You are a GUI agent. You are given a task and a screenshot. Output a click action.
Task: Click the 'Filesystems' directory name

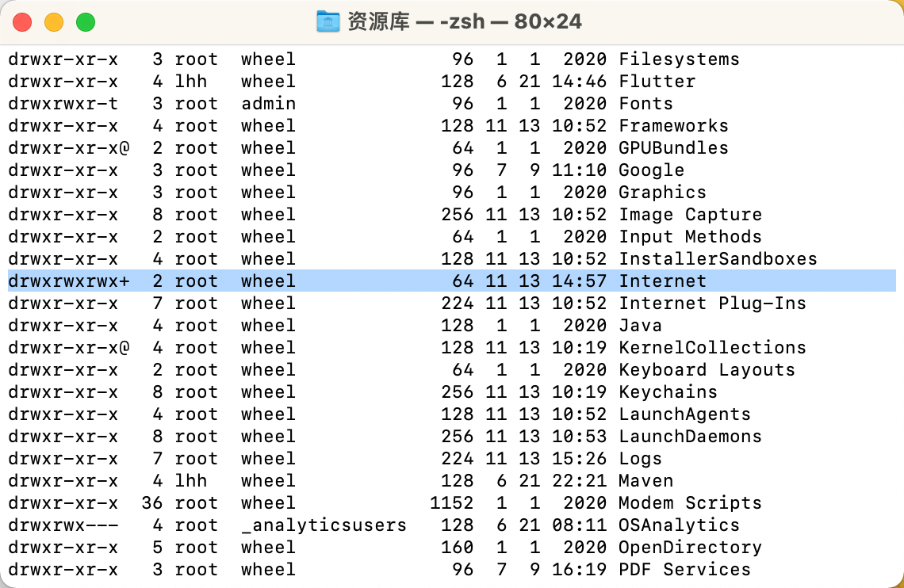679,59
